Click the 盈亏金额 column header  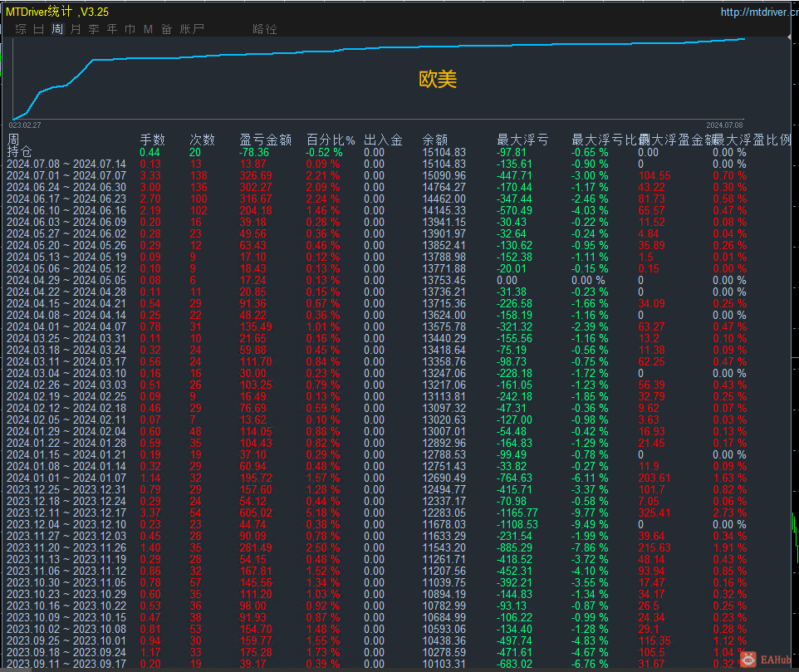pyautogui.click(x=265, y=140)
